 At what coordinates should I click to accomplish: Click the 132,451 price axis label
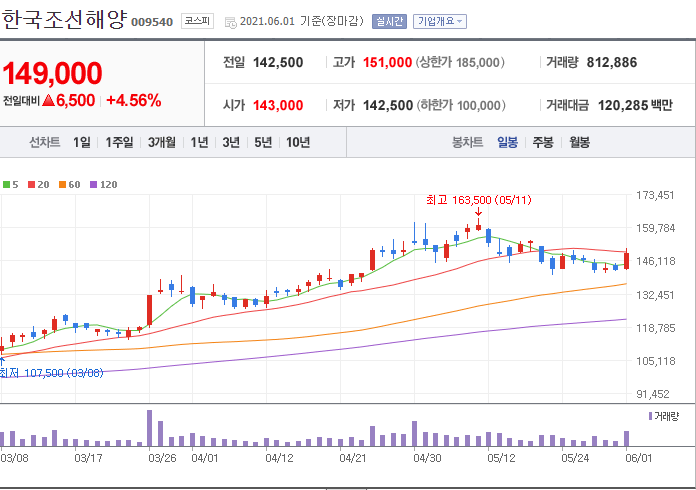pos(655,295)
